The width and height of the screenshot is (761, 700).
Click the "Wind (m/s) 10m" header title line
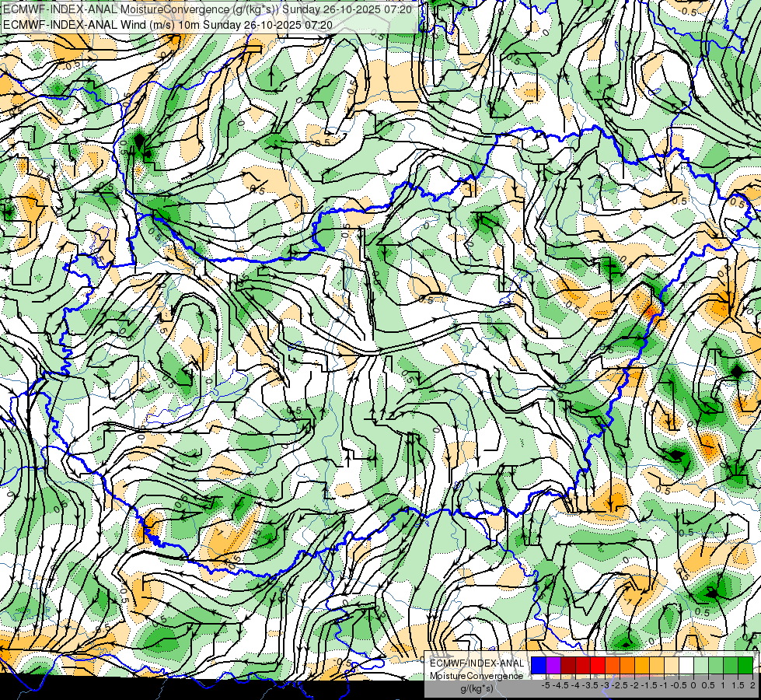click(168, 25)
